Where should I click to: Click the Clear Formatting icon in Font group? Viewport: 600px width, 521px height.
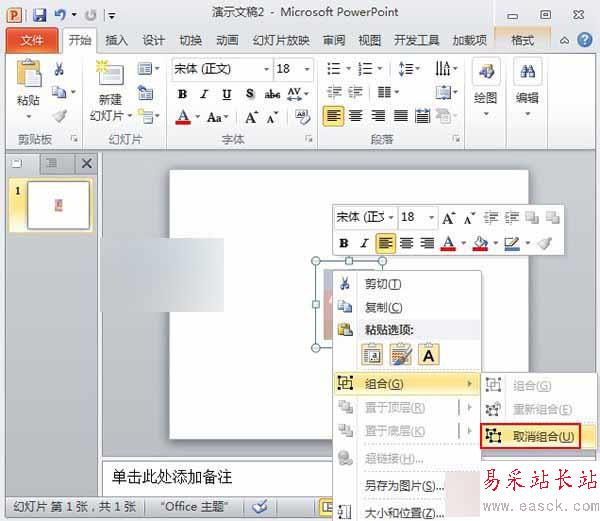[x=303, y=117]
